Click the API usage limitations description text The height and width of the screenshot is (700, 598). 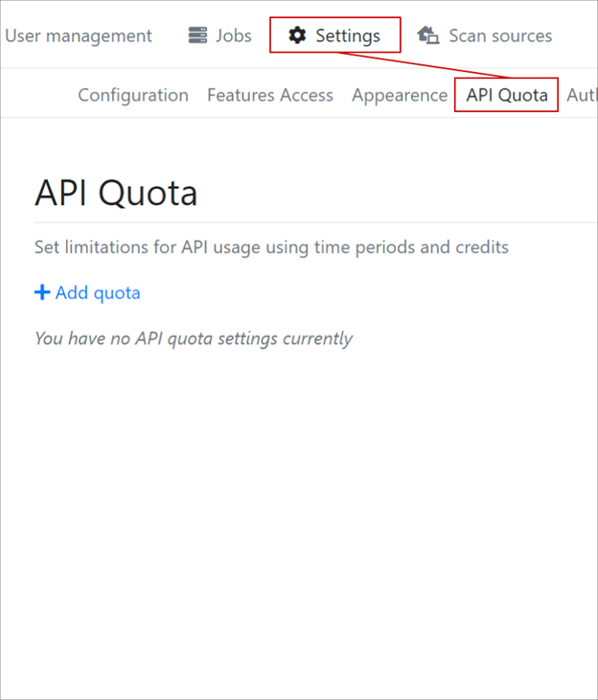(x=271, y=247)
